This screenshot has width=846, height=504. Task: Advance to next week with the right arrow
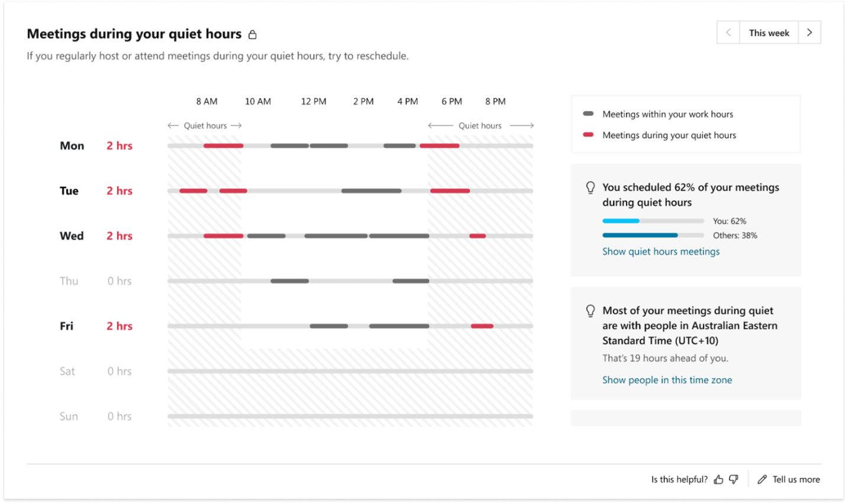coord(809,33)
